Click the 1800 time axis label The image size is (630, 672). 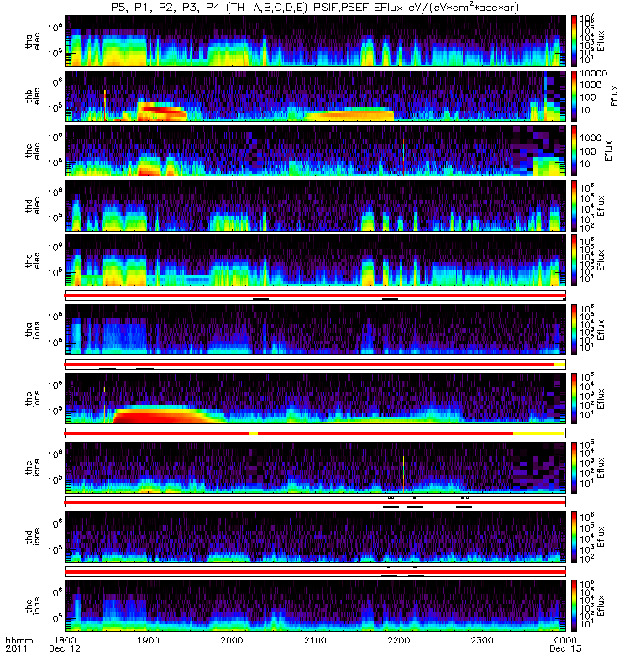point(65,640)
